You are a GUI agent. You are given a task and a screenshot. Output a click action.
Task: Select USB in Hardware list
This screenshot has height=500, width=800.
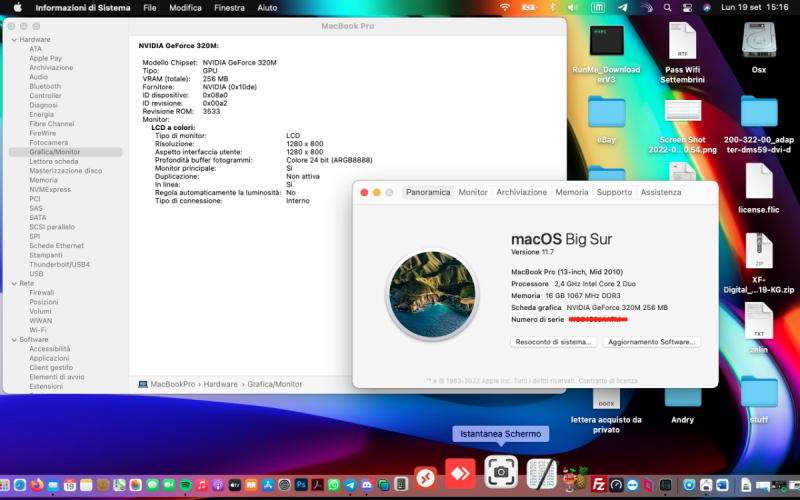pyautogui.click(x=36, y=274)
